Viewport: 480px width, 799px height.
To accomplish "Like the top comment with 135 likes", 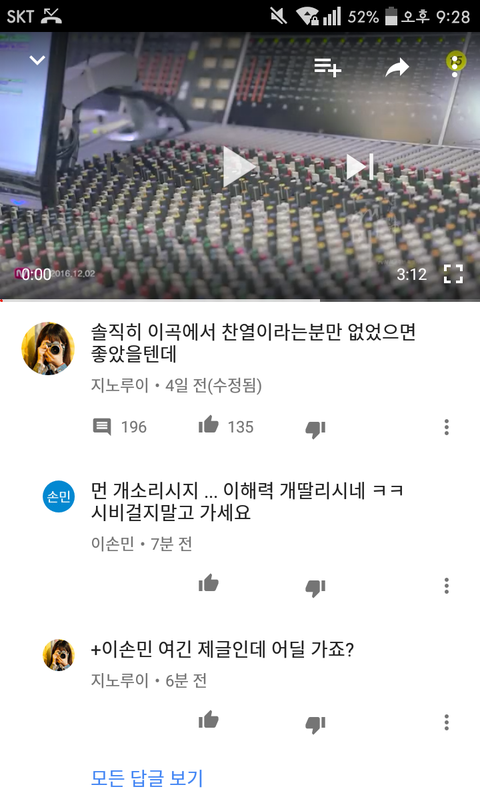I will tap(208, 424).
